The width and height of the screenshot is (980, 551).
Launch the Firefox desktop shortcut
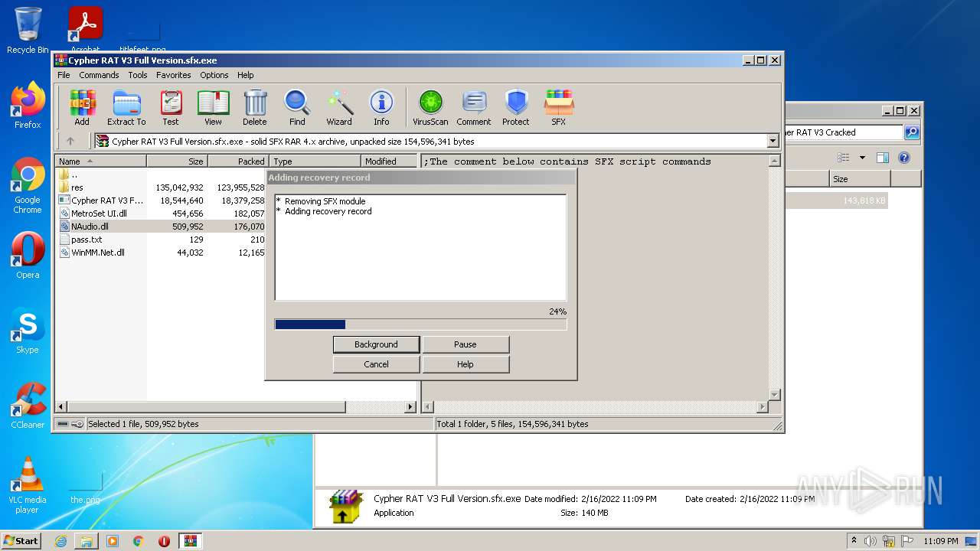28,106
